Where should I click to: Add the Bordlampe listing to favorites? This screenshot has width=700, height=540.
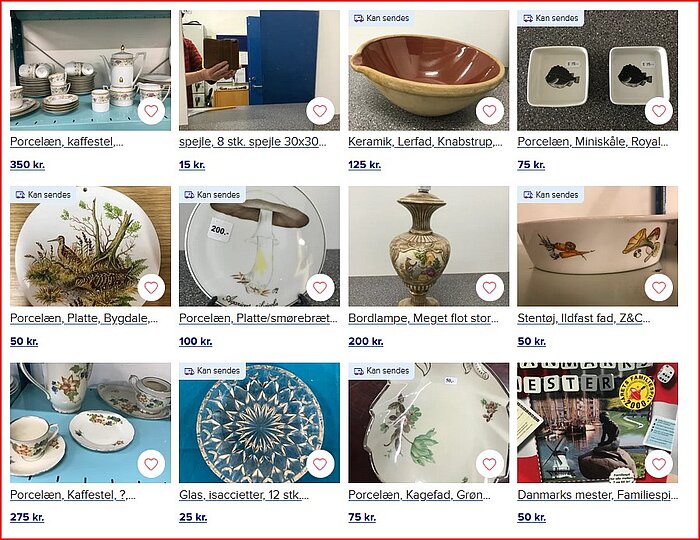click(490, 288)
